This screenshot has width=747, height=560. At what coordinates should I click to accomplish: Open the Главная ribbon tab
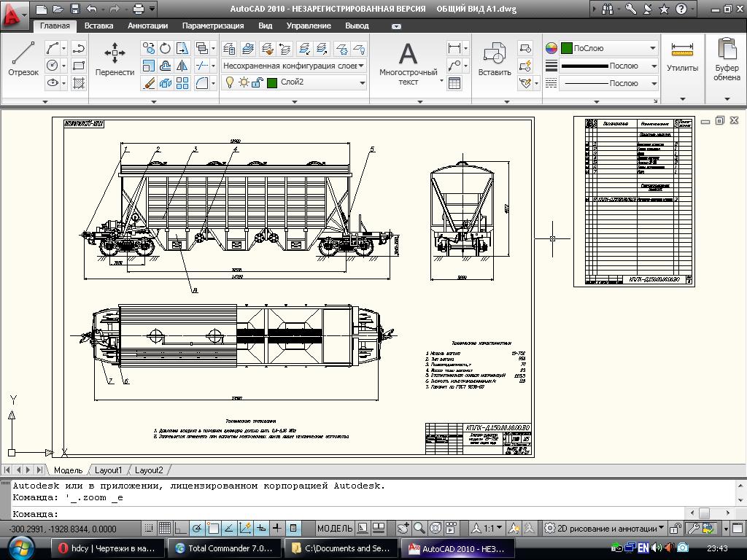(x=55, y=26)
